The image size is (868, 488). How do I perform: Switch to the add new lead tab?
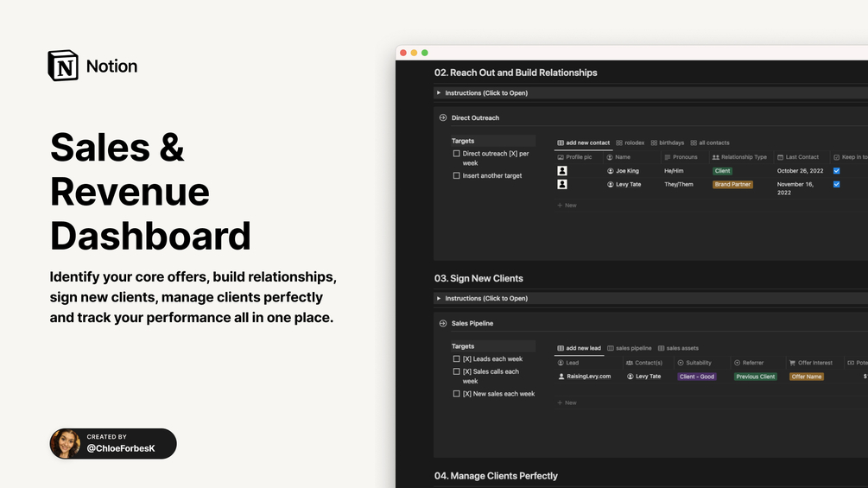click(x=579, y=349)
